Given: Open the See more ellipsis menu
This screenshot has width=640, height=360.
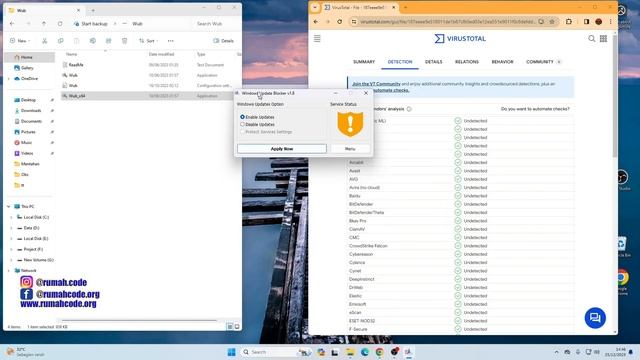Looking at the screenshot, I should click(x=171, y=41).
